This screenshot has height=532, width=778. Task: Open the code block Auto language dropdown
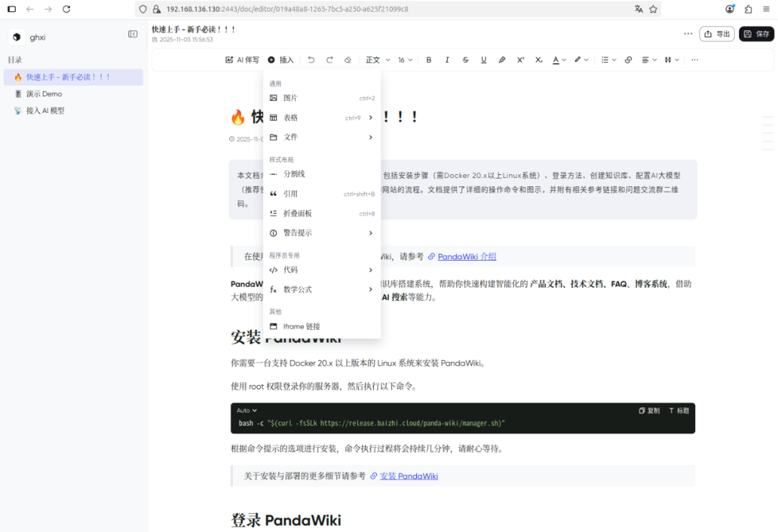tap(246, 410)
